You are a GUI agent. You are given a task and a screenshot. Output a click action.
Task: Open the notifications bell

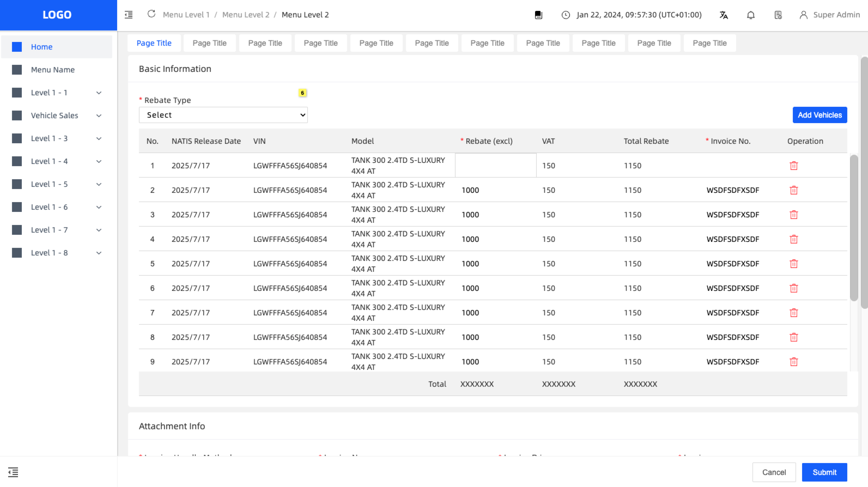click(x=751, y=15)
